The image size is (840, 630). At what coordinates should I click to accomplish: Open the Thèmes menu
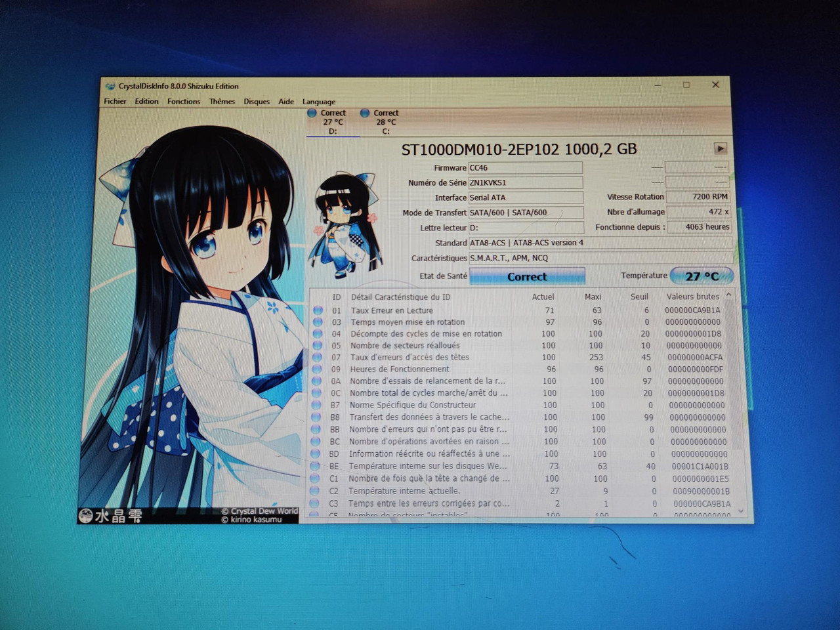coord(222,101)
